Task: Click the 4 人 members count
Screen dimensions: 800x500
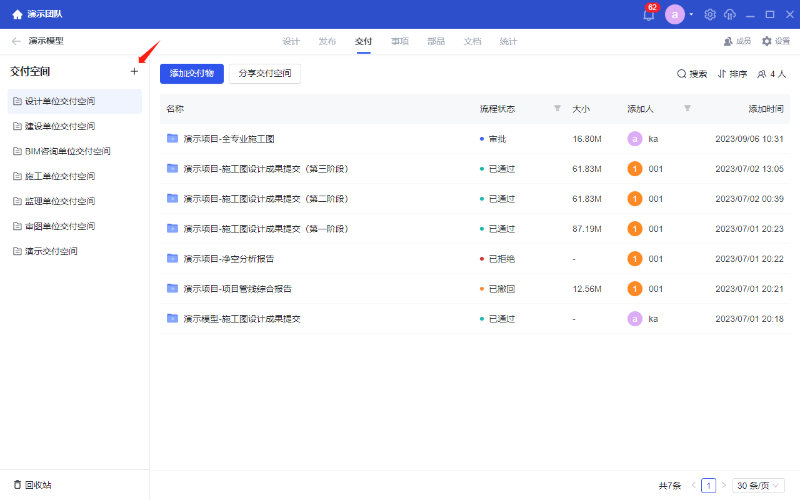Action: pyautogui.click(x=771, y=74)
